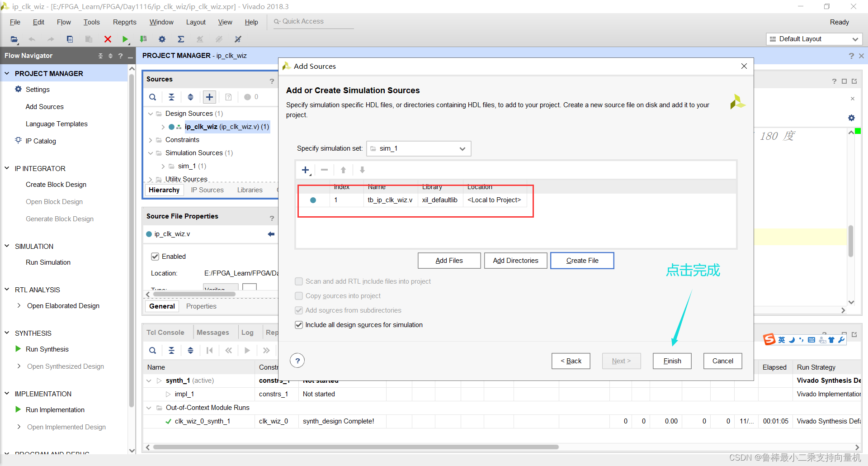The image size is (868, 466).
Task: Close the Add Sources dialog
Action: coord(744,66)
